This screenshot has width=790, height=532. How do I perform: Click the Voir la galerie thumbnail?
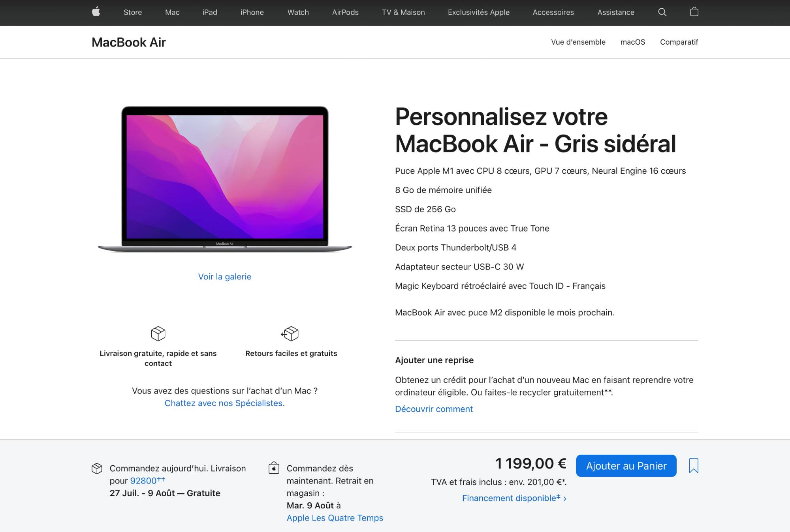[224, 276]
